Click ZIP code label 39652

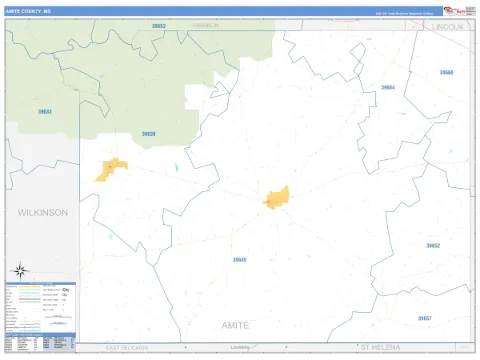(433, 246)
